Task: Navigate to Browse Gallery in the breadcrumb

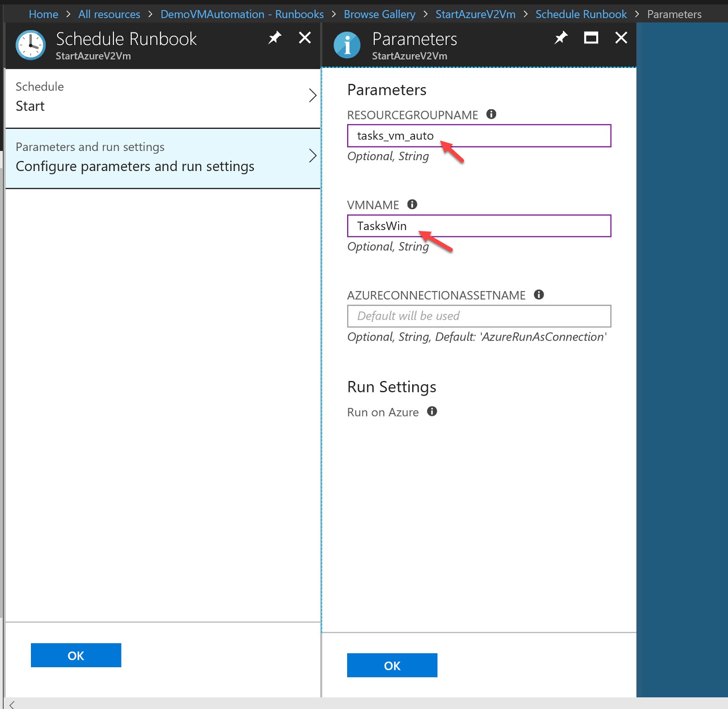Action: click(379, 14)
